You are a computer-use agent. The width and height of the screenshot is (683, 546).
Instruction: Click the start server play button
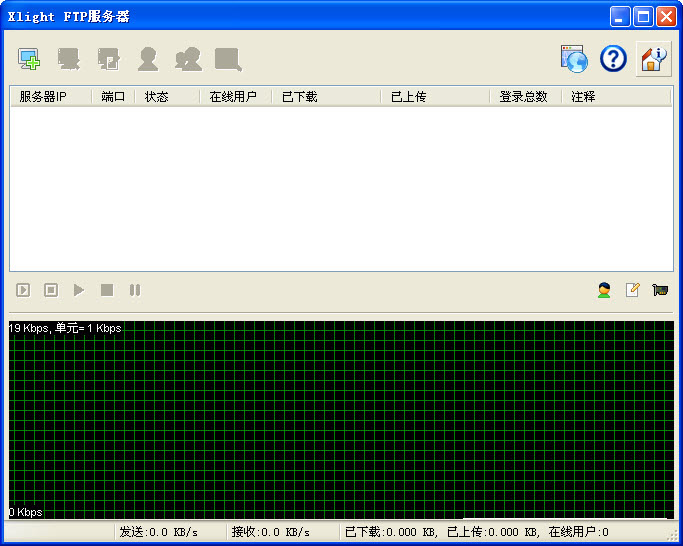pyautogui.click(x=79, y=290)
